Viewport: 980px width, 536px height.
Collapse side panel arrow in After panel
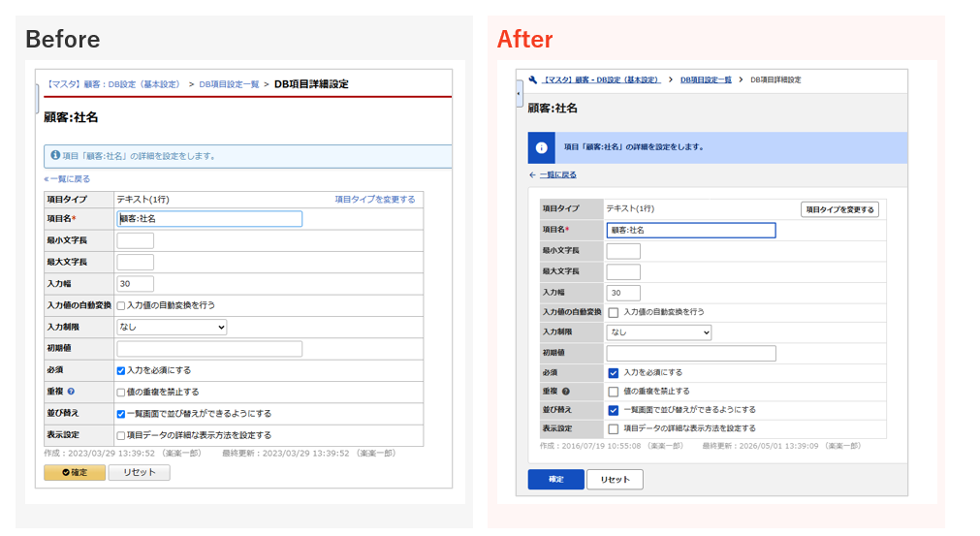(519, 94)
